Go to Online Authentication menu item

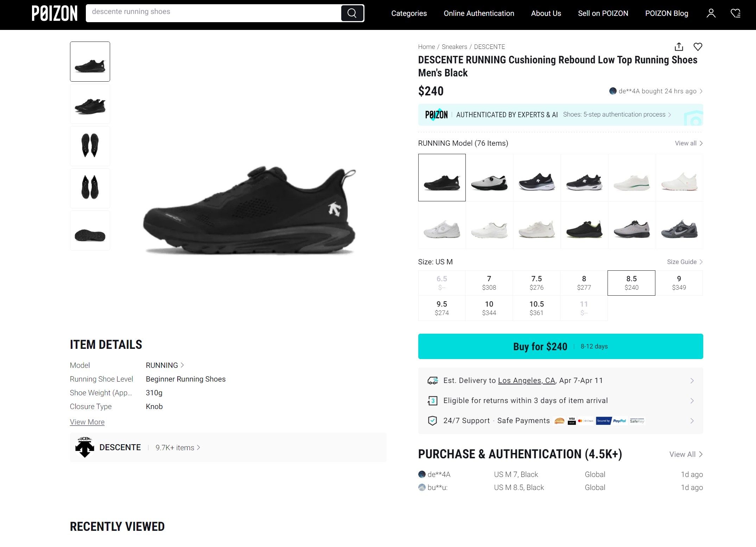478,13
